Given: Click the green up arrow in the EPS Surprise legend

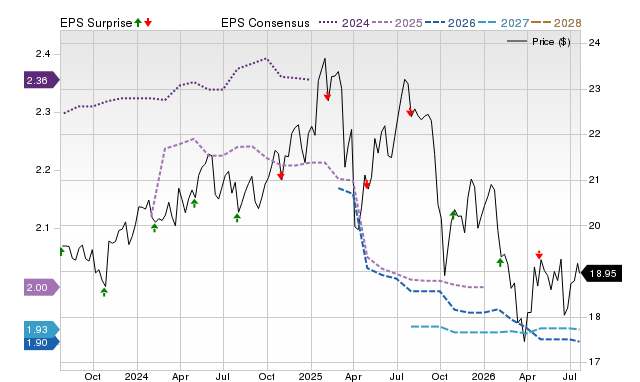Looking at the screenshot, I should 138,22.
